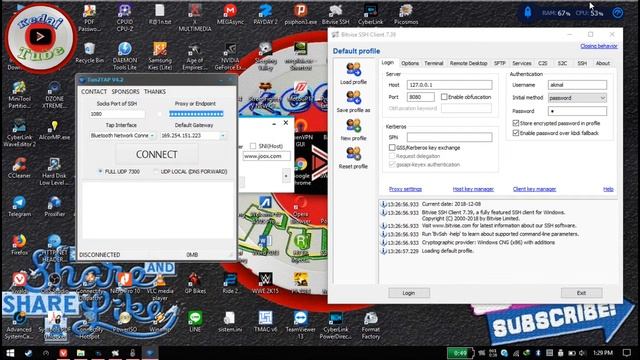Open Format Factory desktop icon
The width and height of the screenshot is (640, 360).
tap(371, 325)
